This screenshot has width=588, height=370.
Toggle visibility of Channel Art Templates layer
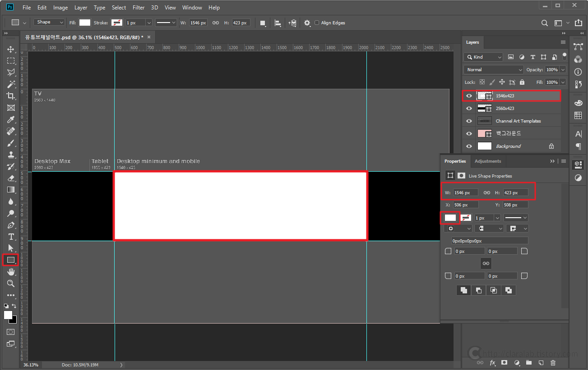[x=469, y=121]
